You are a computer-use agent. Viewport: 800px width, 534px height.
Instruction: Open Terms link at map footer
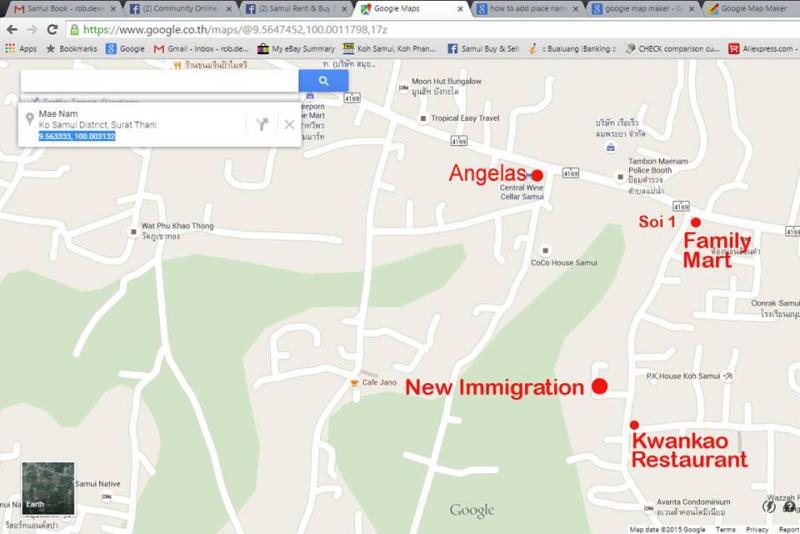click(x=726, y=529)
